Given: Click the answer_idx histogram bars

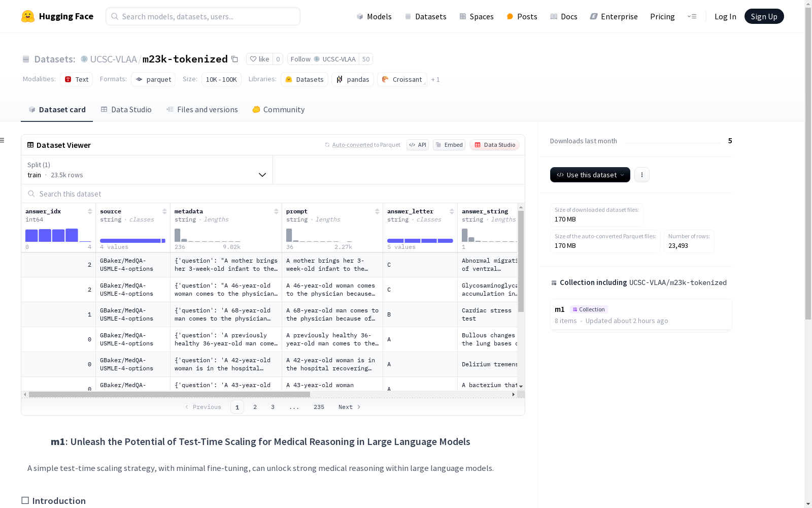Looking at the screenshot, I should coord(58,235).
